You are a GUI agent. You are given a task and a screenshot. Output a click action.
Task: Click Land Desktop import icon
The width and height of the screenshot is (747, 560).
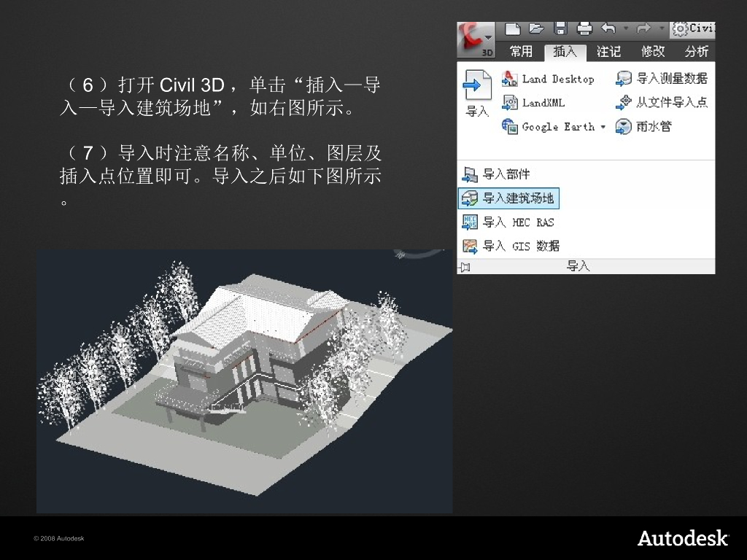[510, 79]
